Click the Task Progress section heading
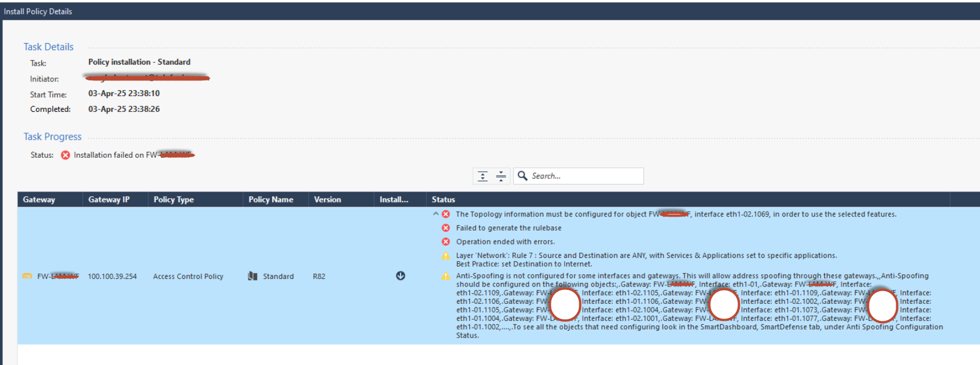 (x=52, y=136)
